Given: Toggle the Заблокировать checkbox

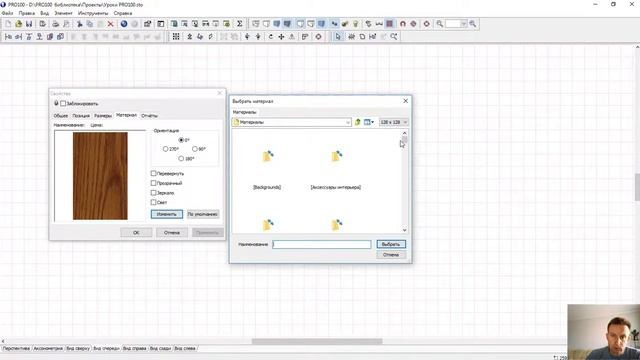Looking at the screenshot, I should coord(63,104).
